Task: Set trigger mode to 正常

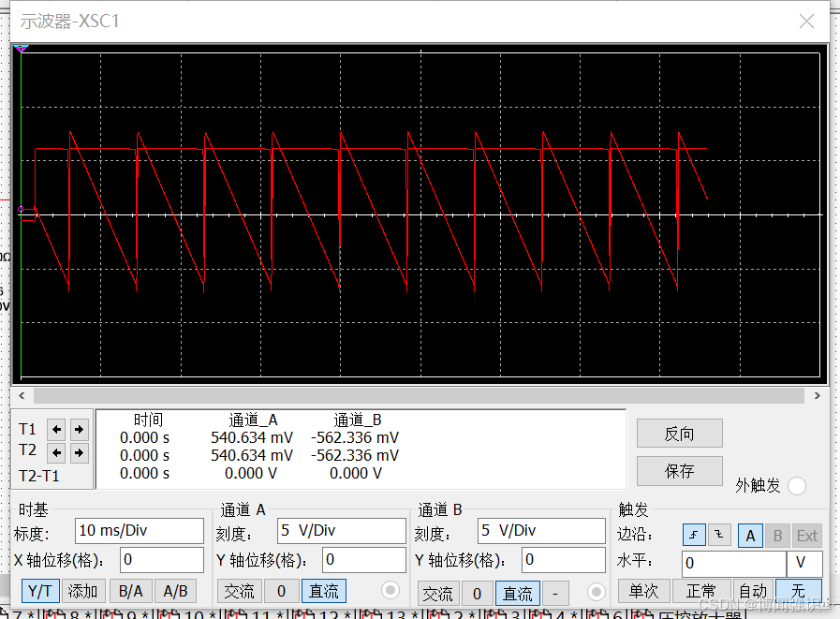Action: (x=700, y=591)
